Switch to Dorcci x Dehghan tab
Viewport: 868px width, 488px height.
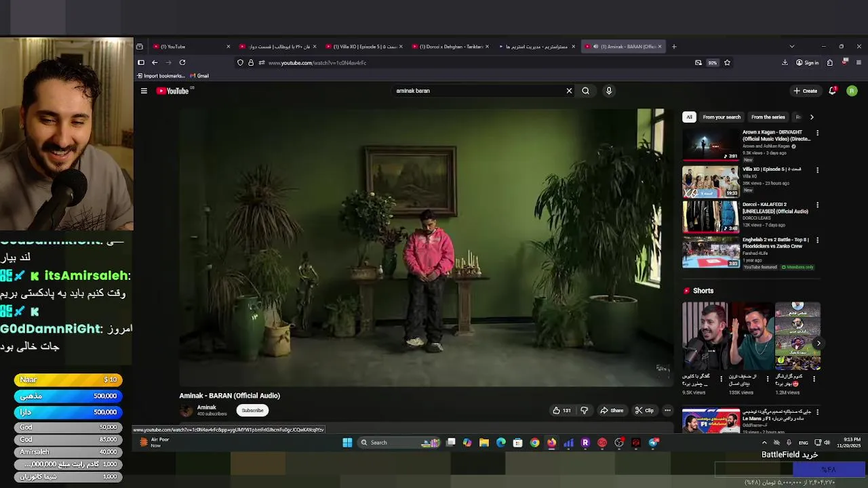click(449, 47)
